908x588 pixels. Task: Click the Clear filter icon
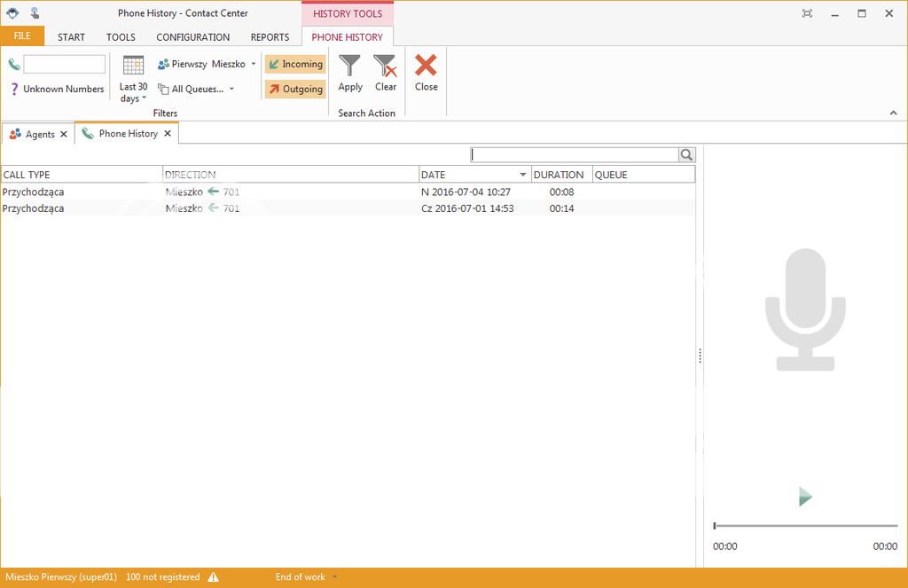[x=386, y=67]
